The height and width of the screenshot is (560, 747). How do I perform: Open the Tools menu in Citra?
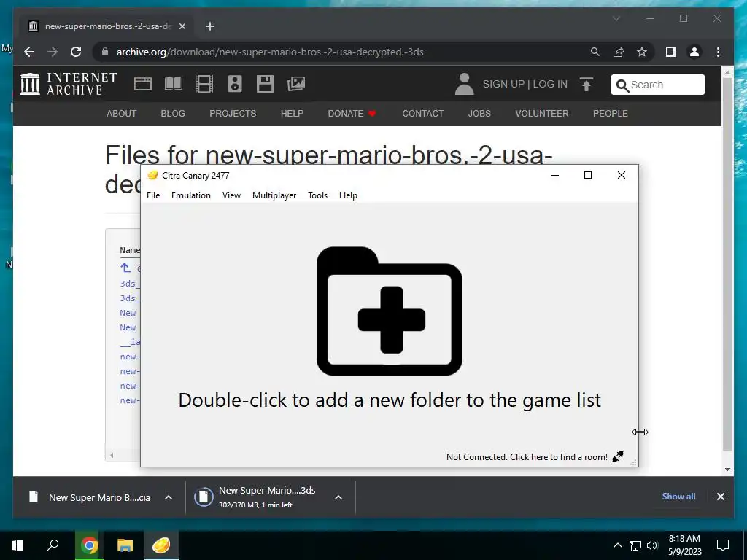pyautogui.click(x=317, y=195)
